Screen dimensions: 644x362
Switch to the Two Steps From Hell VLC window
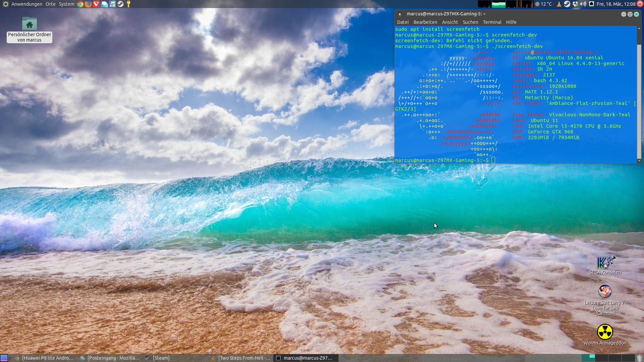(x=240, y=358)
